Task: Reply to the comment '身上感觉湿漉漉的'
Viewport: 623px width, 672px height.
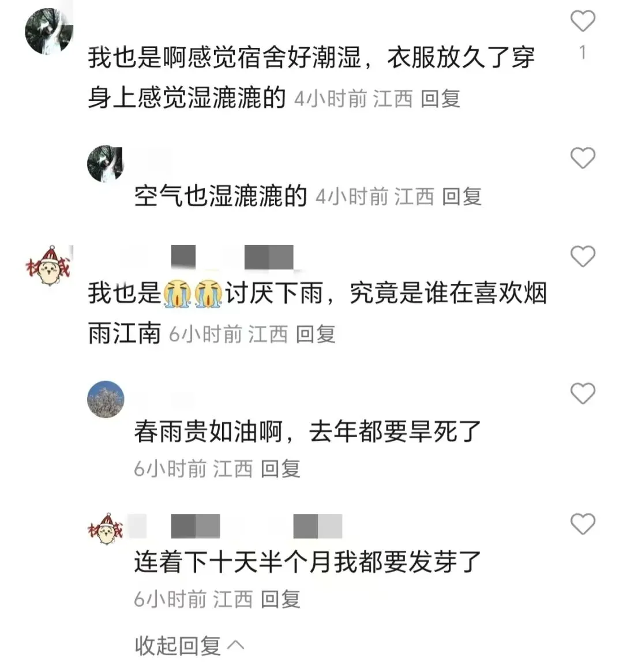Action: 441,99
